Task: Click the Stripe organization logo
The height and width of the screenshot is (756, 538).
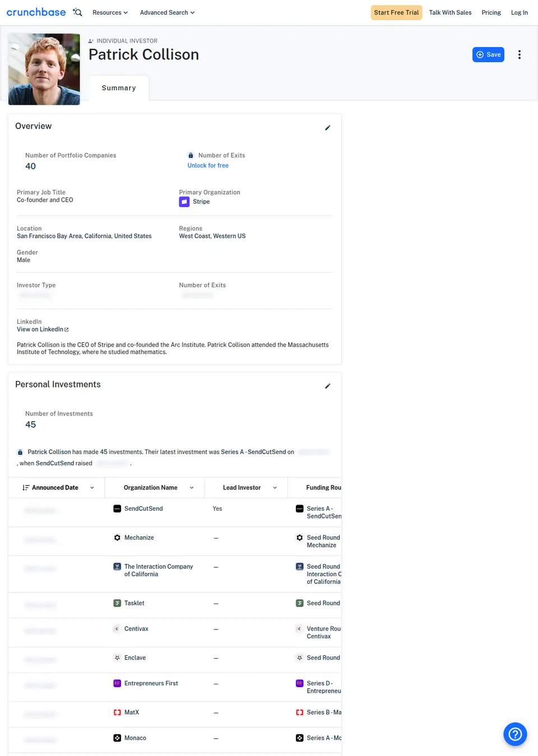Action: 184,202
